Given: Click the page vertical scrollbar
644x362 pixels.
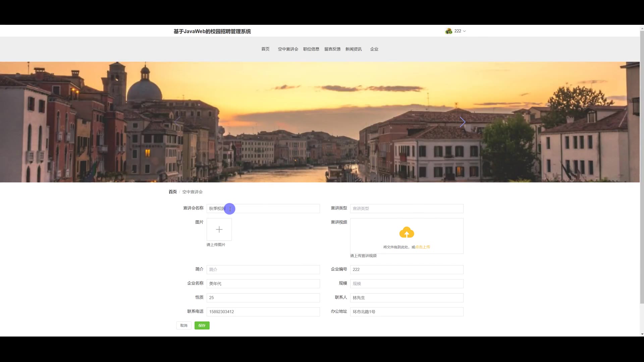Looking at the screenshot, I should 642,168.
